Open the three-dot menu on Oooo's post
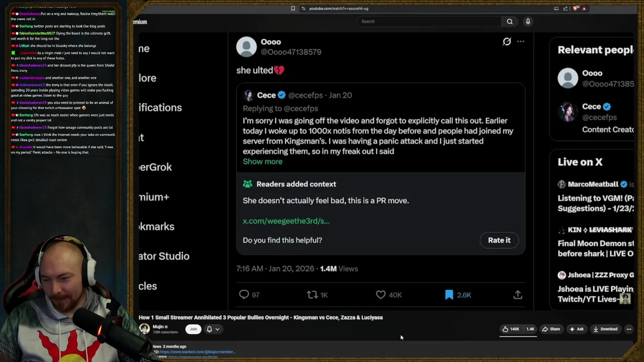 pos(521,42)
